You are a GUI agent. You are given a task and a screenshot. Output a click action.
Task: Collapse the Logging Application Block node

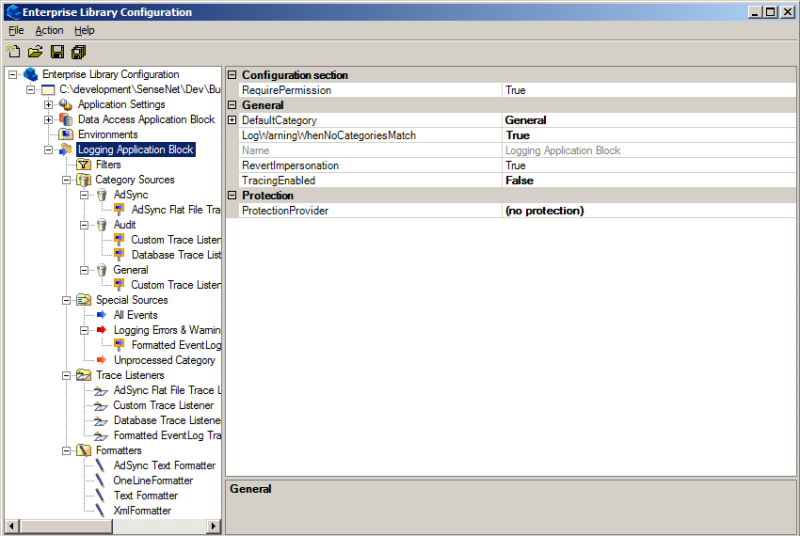pos(48,150)
